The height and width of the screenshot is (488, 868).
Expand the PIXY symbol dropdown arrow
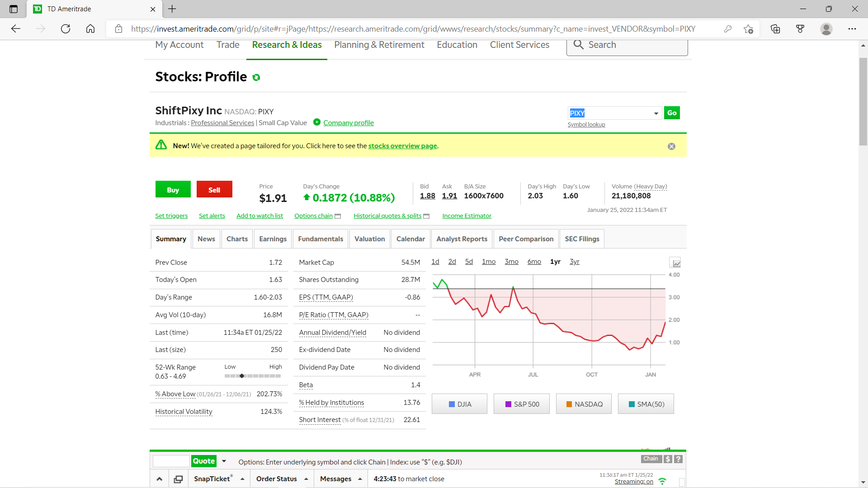point(656,113)
